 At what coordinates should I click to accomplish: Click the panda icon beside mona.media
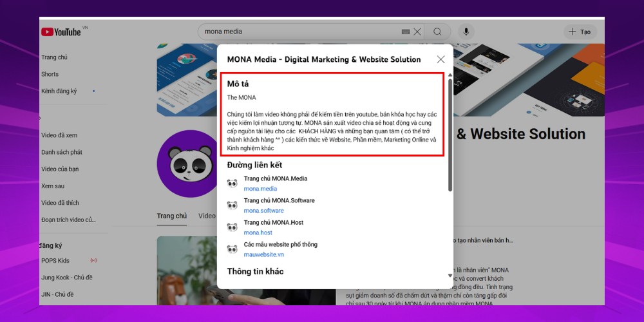(x=232, y=183)
